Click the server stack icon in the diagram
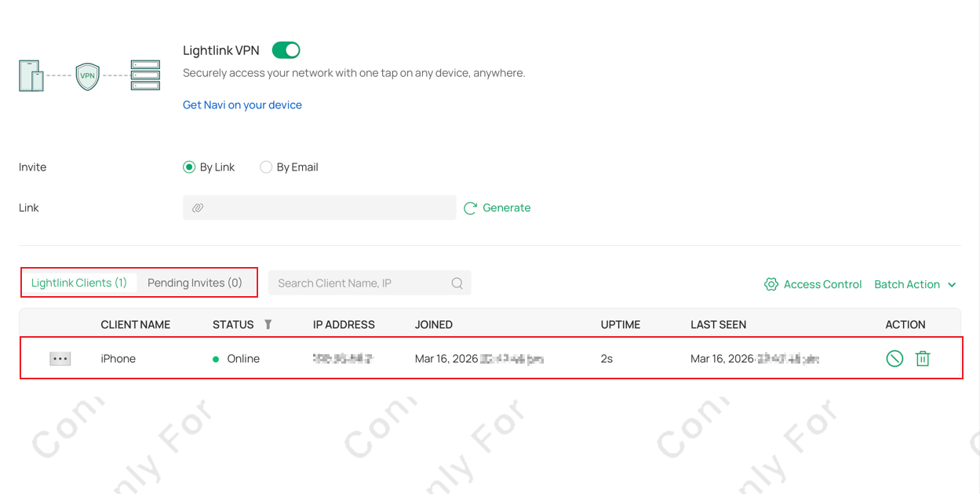The height and width of the screenshot is (494, 980). pos(145,75)
